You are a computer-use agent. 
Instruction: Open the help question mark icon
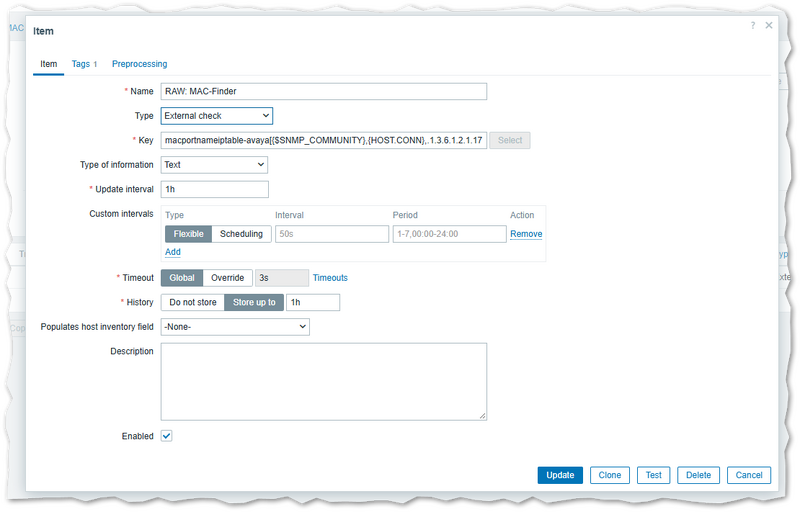tap(753, 25)
